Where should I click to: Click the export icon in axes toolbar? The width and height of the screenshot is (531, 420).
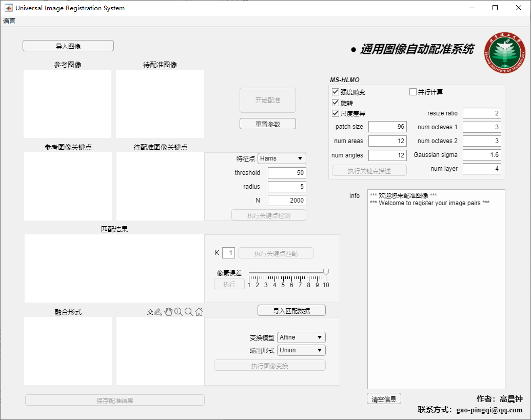click(x=158, y=312)
